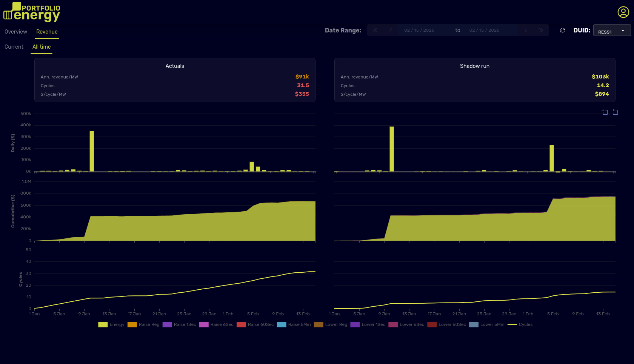Select the Current sub-tab
The width and height of the screenshot is (634, 364).
coord(14,47)
